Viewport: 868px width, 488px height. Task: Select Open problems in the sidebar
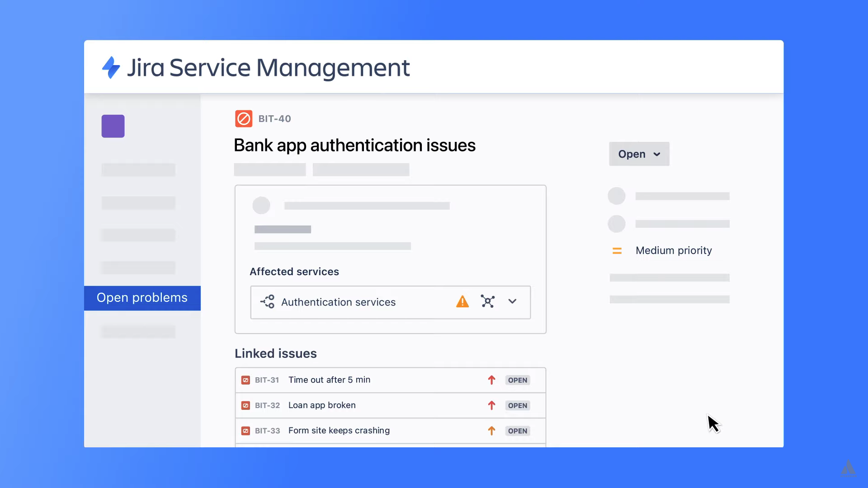point(142,298)
